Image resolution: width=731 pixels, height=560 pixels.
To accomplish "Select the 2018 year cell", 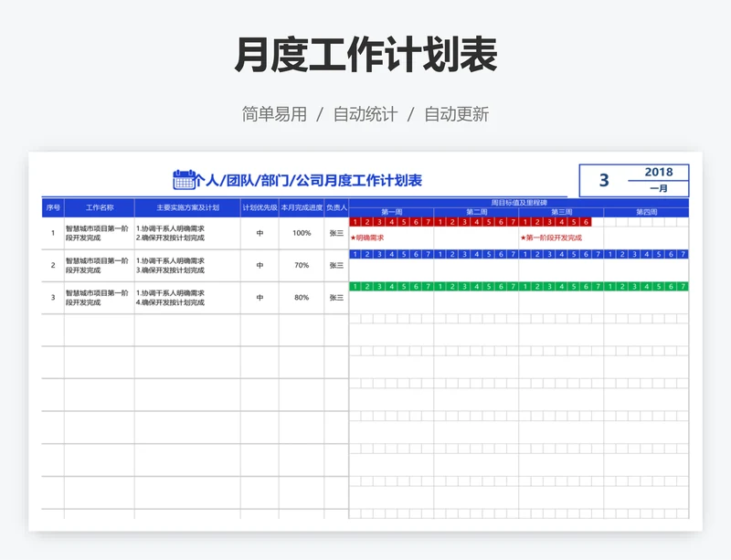I will pyautogui.click(x=658, y=172).
